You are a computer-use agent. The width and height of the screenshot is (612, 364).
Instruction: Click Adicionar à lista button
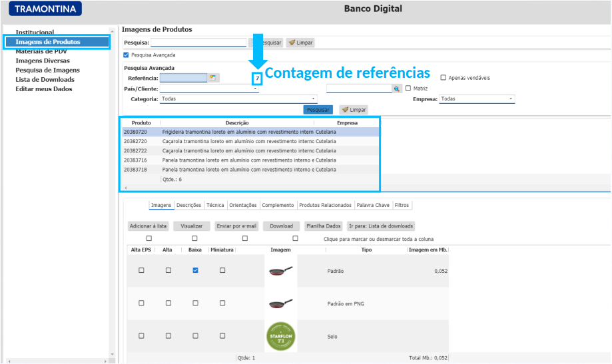(149, 226)
